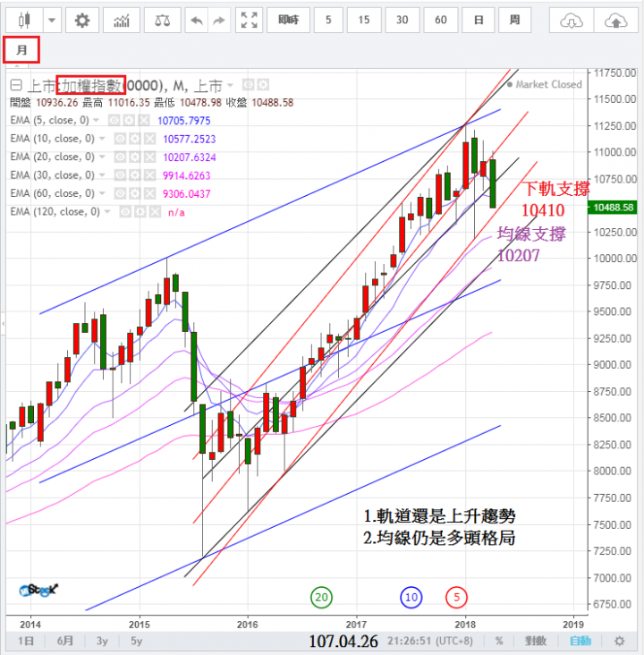Select the 月 monthly interval
This screenshot has height=655, width=644.
pos(21,50)
